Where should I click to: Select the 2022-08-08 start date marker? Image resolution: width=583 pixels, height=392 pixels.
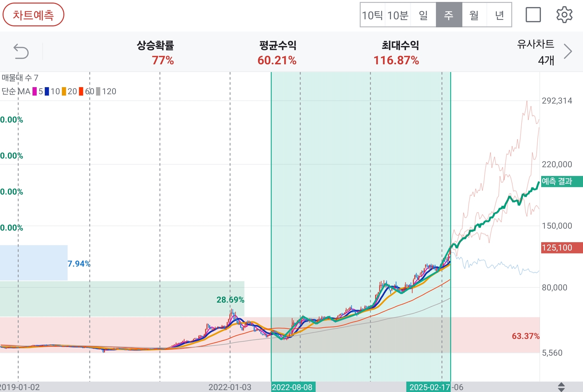pos(293,387)
